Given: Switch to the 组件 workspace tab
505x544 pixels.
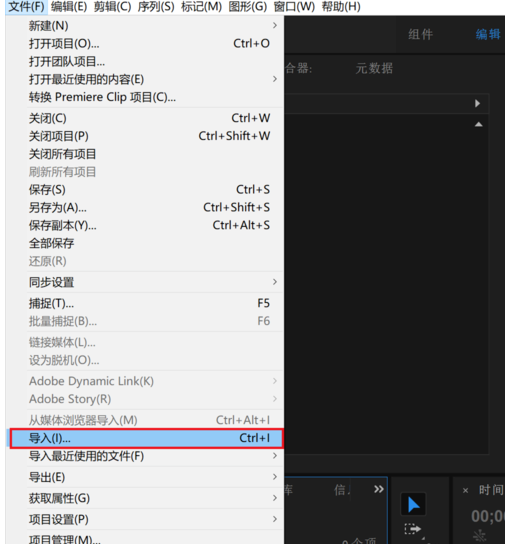Looking at the screenshot, I should 420,34.
